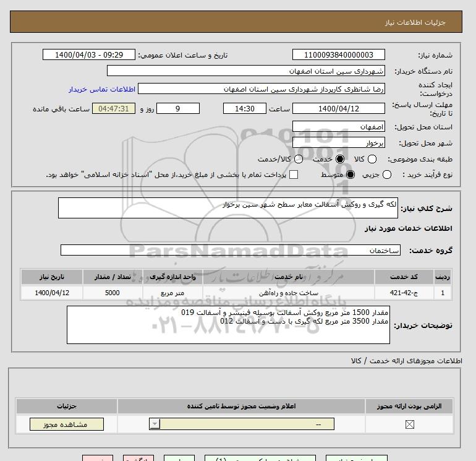The width and height of the screenshot is (476, 461).
Task: Click the service code cell ج-42-421
Action: 404,293
